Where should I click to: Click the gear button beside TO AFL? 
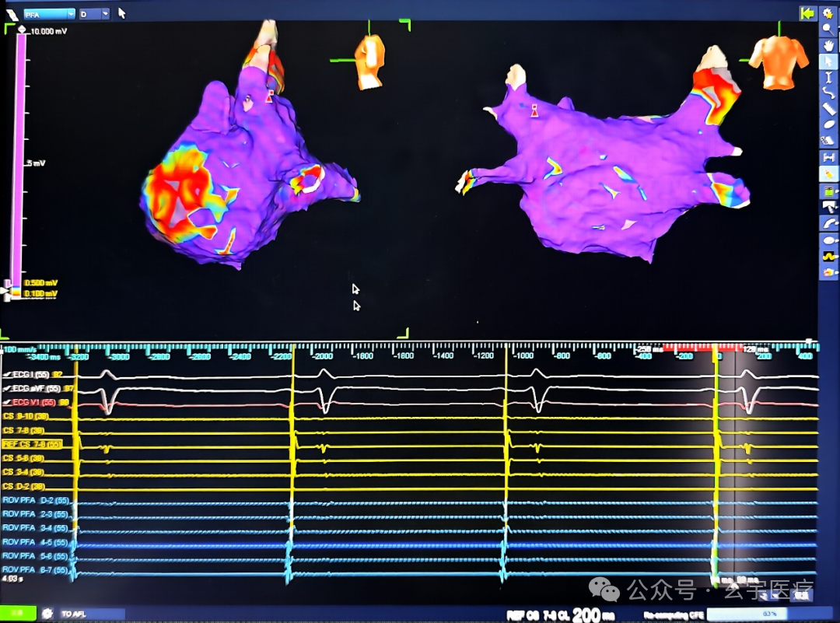[x=47, y=614]
